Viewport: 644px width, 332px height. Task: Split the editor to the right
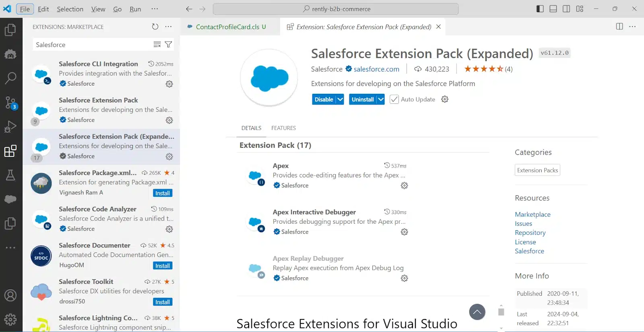(619, 27)
